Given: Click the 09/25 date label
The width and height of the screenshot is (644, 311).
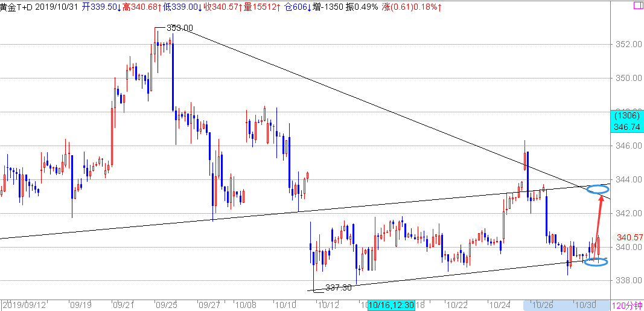Looking at the screenshot, I should [x=165, y=305].
